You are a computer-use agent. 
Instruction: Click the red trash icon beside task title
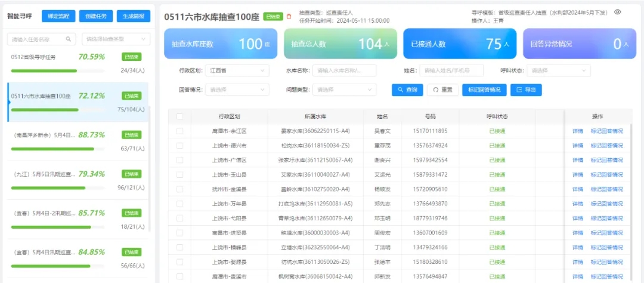(289, 17)
